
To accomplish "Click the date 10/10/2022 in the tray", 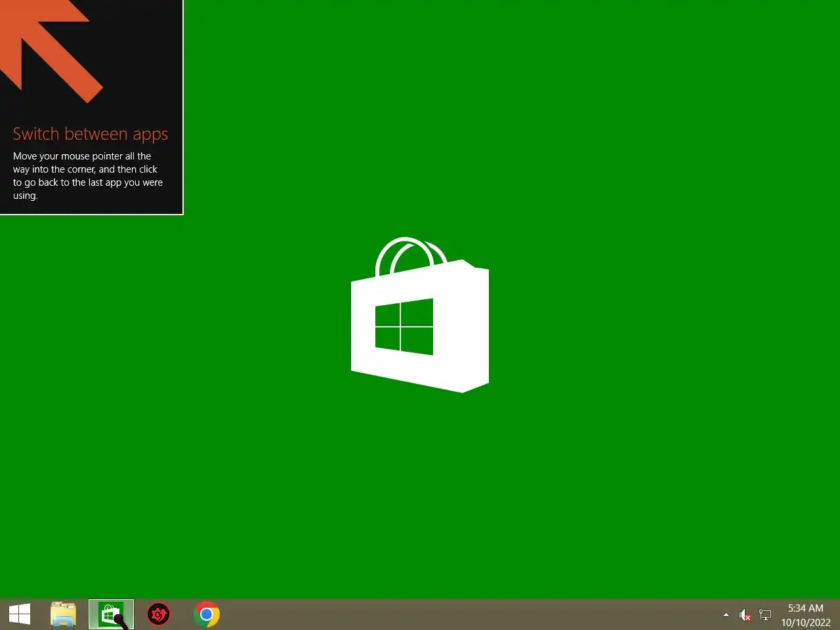I will [x=805, y=622].
